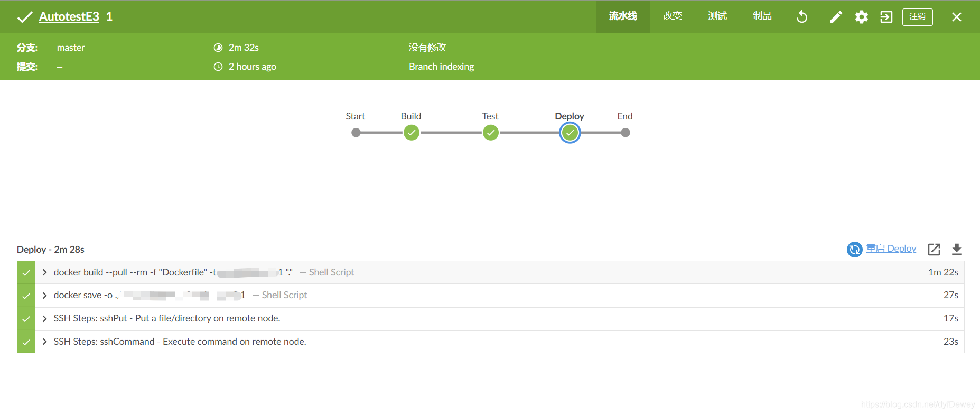This screenshot has height=414, width=980.
Task: Click the 'End' label above pipeline
Action: [625, 116]
